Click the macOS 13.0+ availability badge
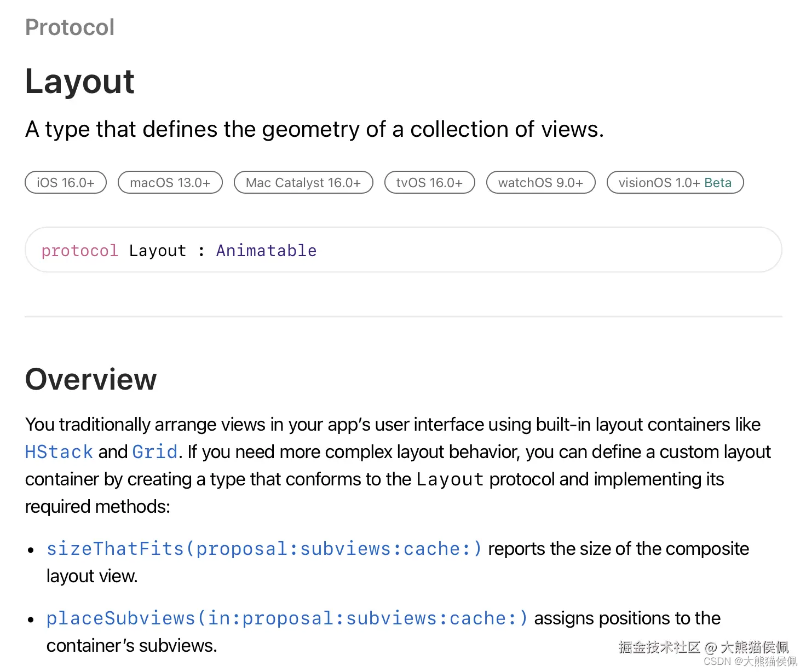This screenshot has width=806, height=672. coord(170,183)
